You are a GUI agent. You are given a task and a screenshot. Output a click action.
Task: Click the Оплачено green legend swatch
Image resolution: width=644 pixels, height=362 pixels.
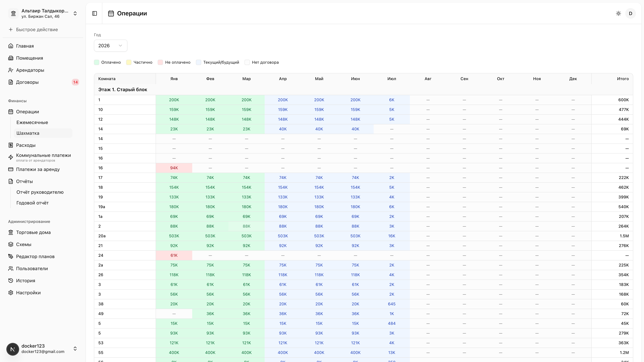click(97, 63)
